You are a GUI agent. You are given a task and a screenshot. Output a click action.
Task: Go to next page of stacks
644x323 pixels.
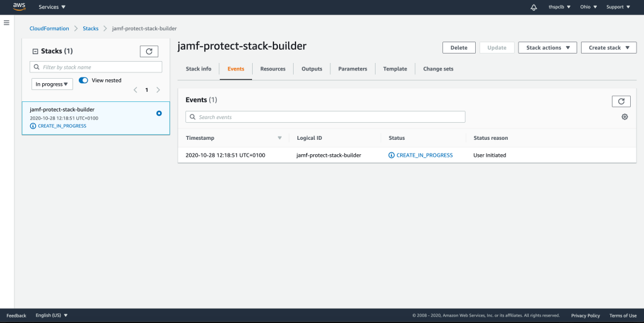coord(158,90)
